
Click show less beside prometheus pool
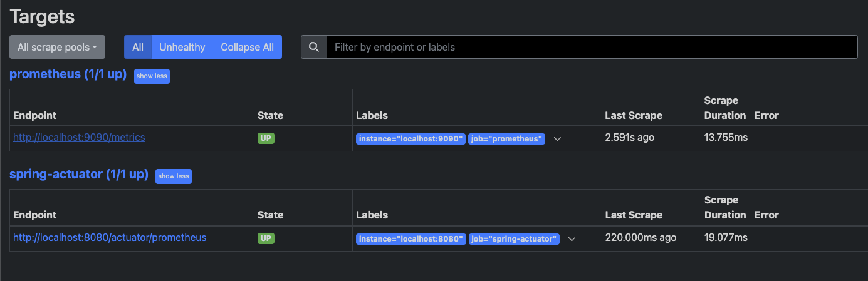point(152,76)
